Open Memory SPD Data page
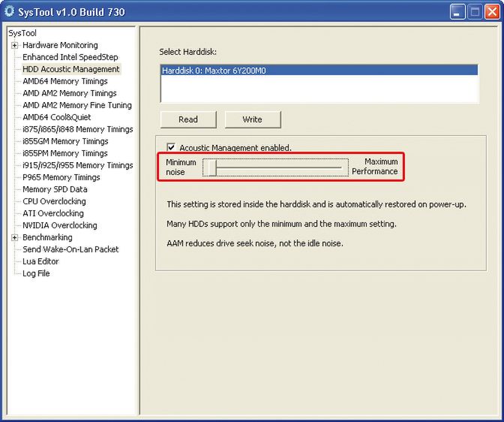The width and height of the screenshot is (504, 422). click(55, 189)
